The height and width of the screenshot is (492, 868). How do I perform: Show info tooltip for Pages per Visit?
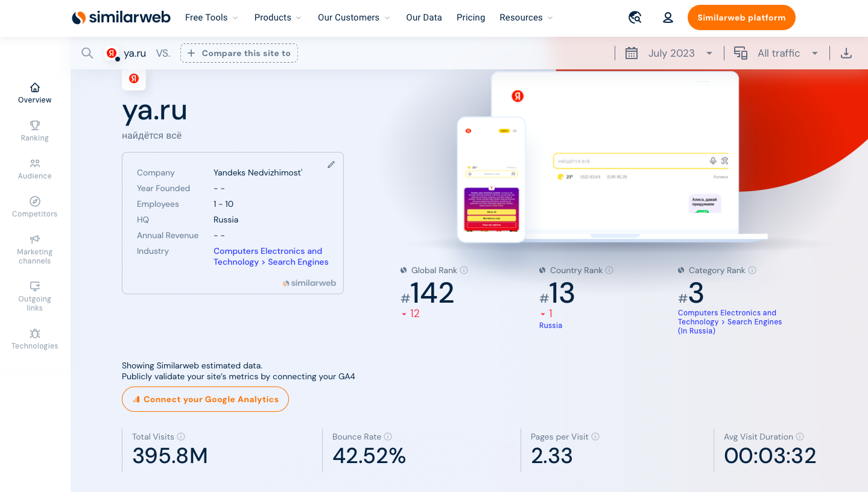pyautogui.click(x=595, y=437)
